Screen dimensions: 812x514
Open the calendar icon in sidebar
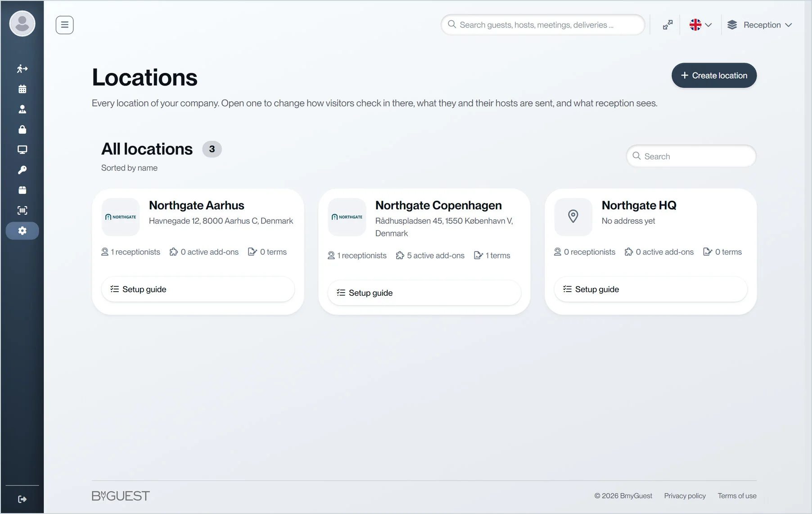[x=22, y=89]
